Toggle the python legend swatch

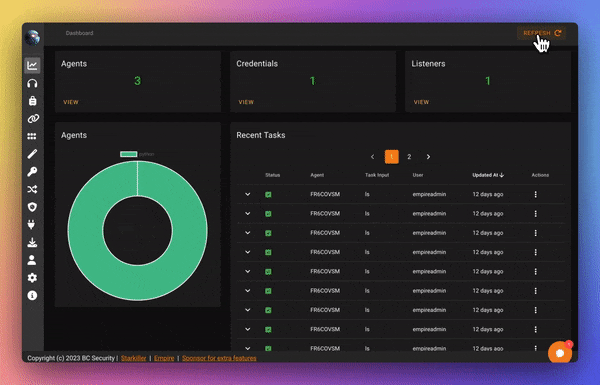point(129,154)
